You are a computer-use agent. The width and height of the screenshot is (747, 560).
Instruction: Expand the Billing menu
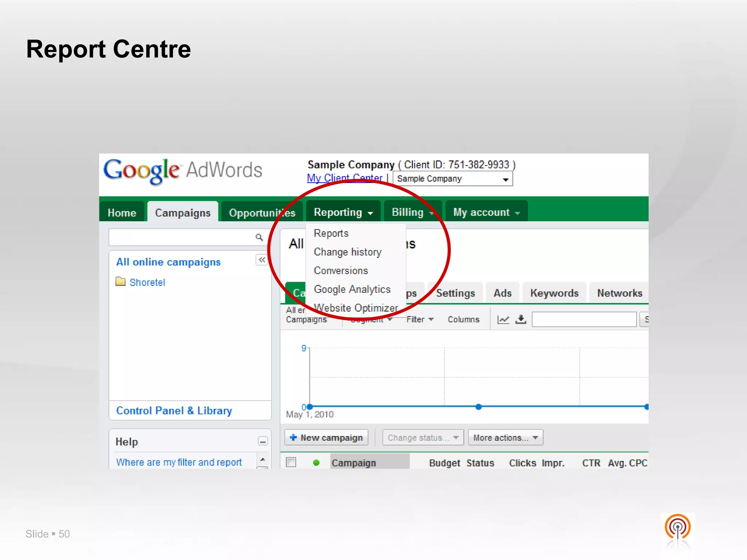413,212
